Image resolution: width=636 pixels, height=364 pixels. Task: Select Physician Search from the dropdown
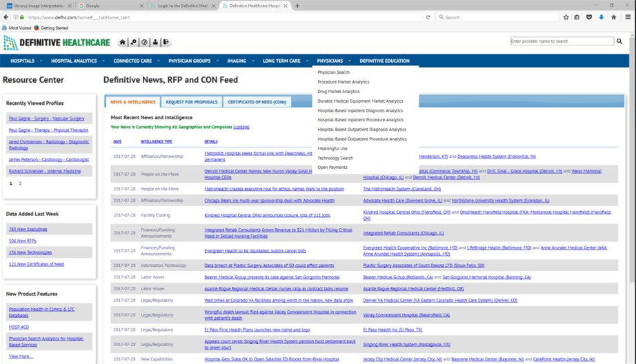coord(333,72)
